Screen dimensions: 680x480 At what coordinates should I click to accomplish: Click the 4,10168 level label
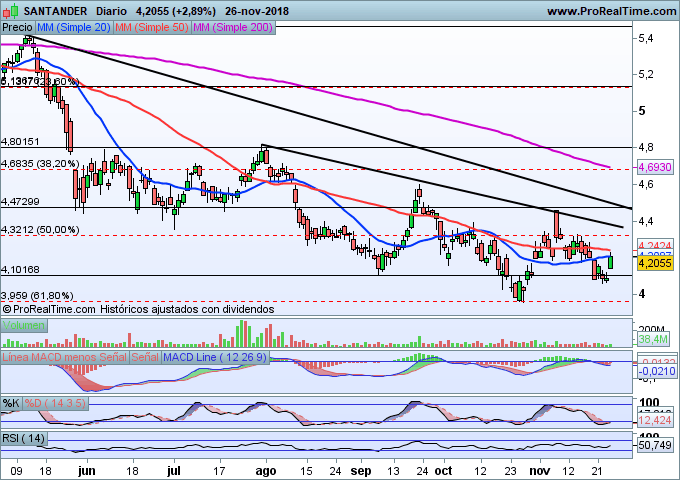point(20,270)
